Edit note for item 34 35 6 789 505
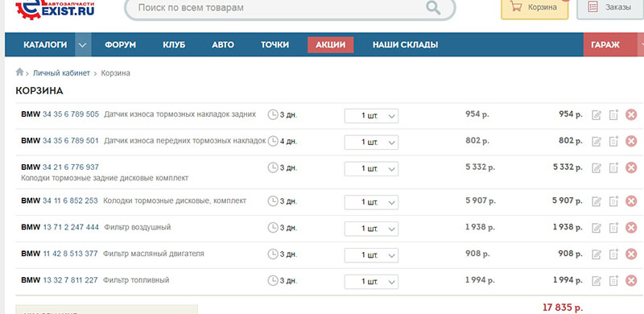 point(597,115)
